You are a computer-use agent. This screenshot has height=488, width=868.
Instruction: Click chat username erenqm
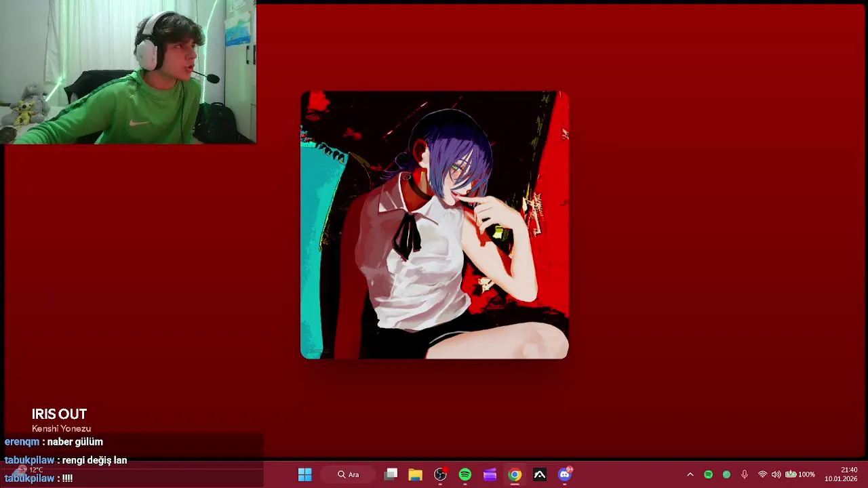[x=22, y=442]
